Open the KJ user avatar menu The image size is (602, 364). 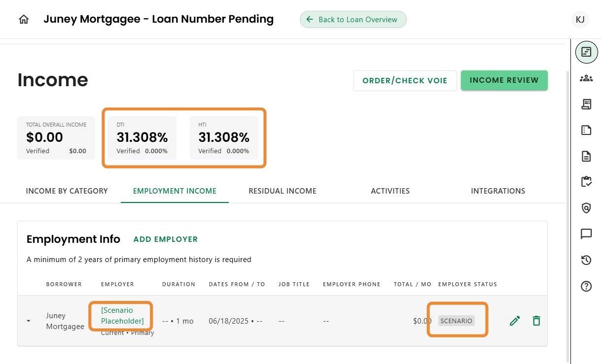(x=580, y=20)
